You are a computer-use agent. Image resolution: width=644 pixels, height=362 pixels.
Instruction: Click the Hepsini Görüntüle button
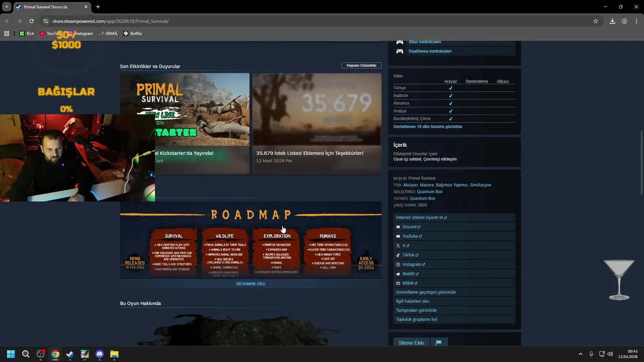[361, 65]
